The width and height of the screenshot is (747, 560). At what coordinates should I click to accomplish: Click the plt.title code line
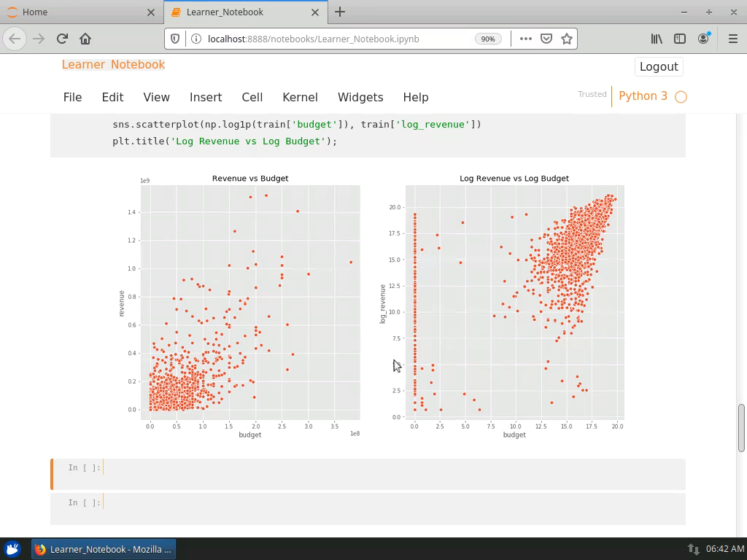click(225, 141)
